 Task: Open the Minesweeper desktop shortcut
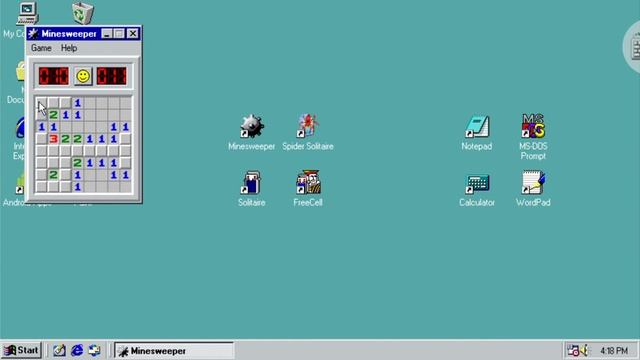[x=251, y=133]
